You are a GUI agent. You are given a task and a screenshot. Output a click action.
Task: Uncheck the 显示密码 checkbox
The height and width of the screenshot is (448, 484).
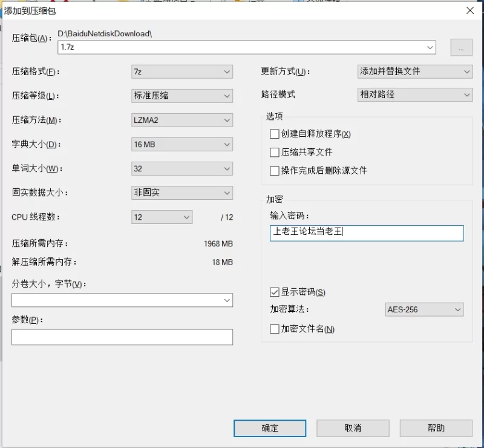[x=275, y=292]
